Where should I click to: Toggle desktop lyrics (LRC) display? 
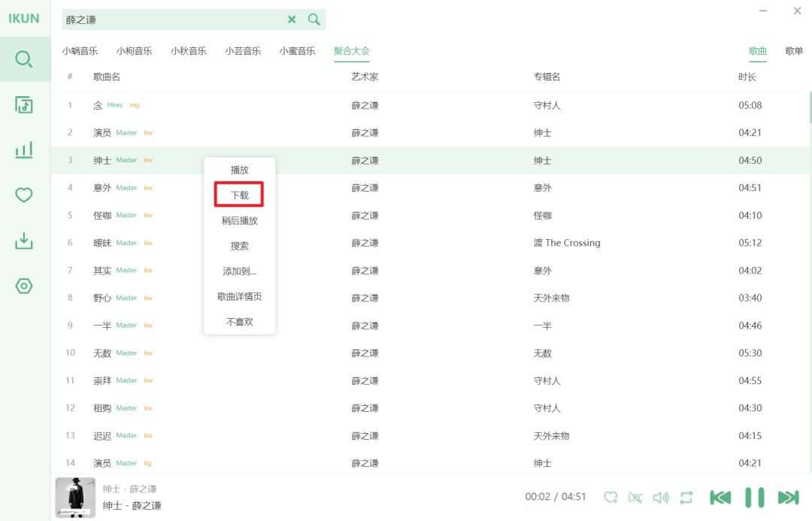pos(635,497)
